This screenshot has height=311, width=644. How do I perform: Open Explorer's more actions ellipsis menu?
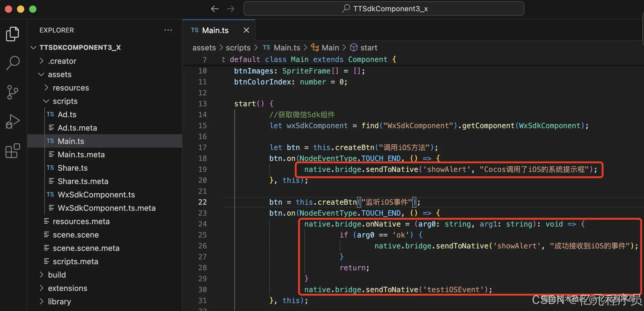pos(168,30)
